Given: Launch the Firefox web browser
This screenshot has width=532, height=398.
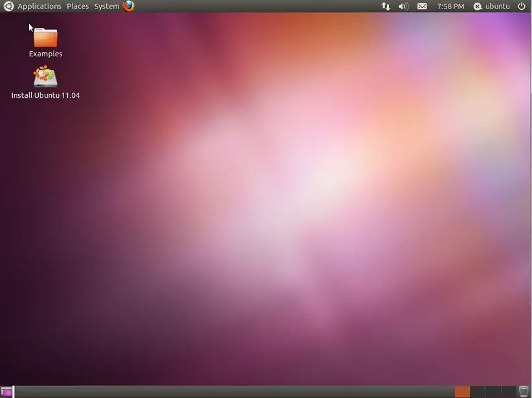Looking at the screenshot, I should (129, 6).
